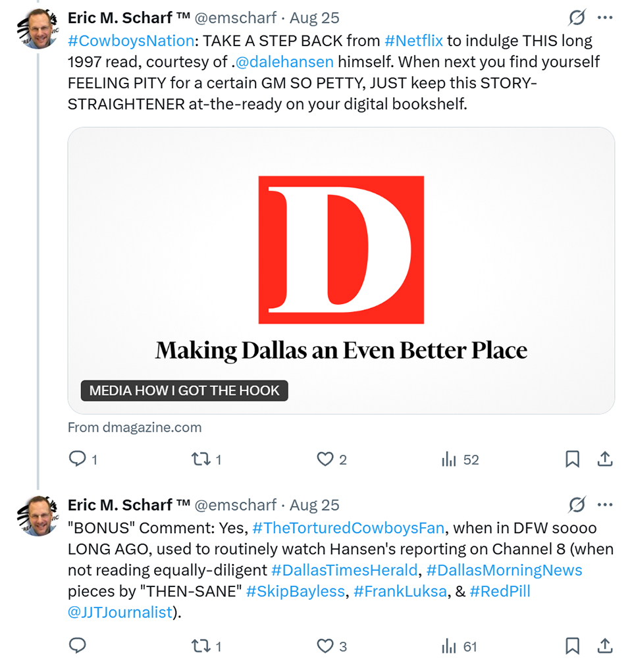Visit the @dalehansen mention

(284, 62)
